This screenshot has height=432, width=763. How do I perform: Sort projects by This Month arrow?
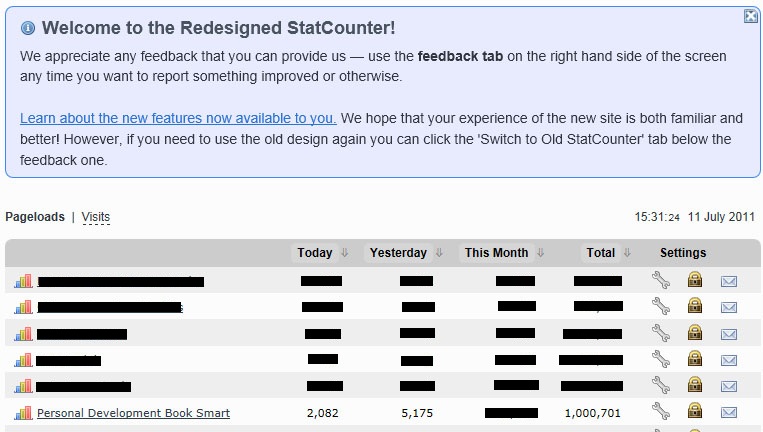540,252
